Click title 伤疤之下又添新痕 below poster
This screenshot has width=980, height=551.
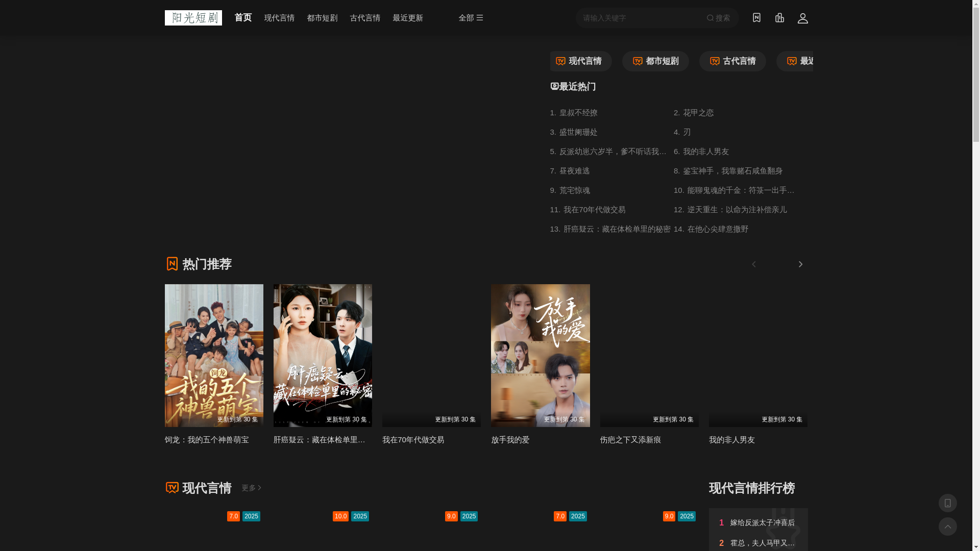(630, 440)
